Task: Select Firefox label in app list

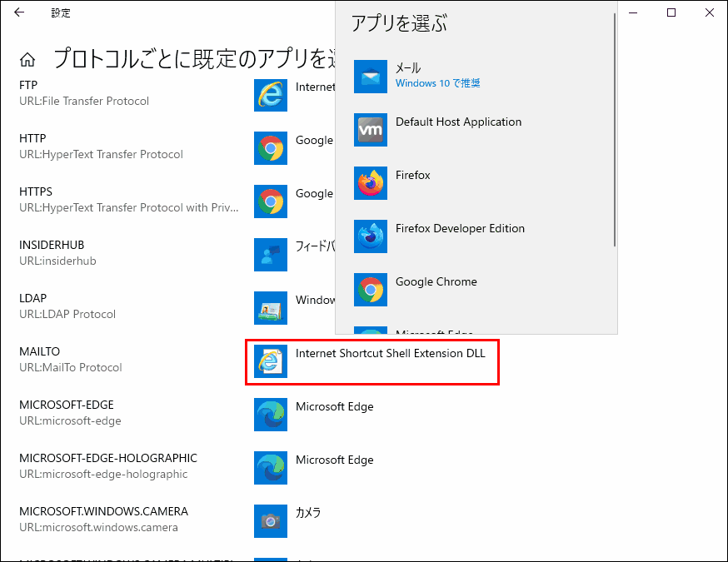Action: point(413,175)
